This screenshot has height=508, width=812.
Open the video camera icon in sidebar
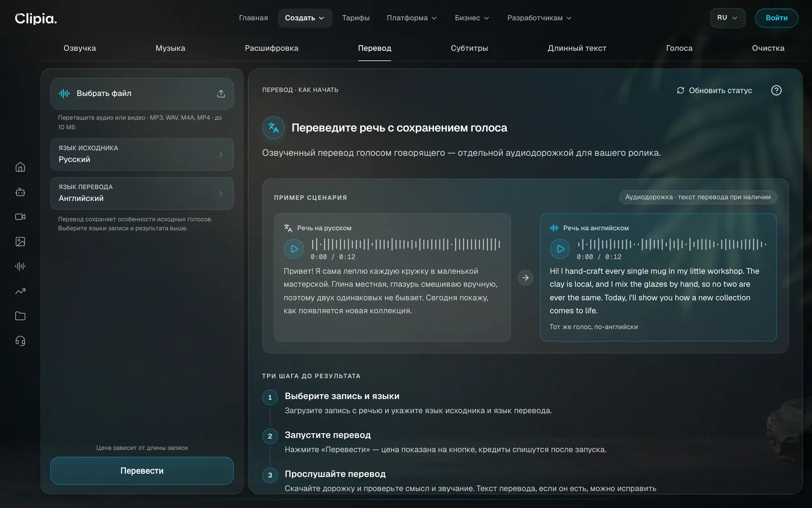(x=20, y=216)
